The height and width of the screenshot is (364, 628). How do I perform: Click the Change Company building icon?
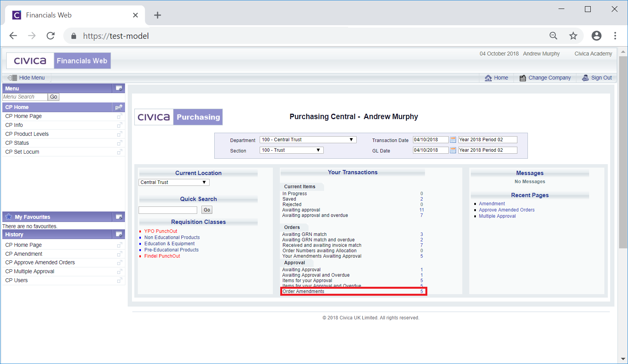pos(523,78)
